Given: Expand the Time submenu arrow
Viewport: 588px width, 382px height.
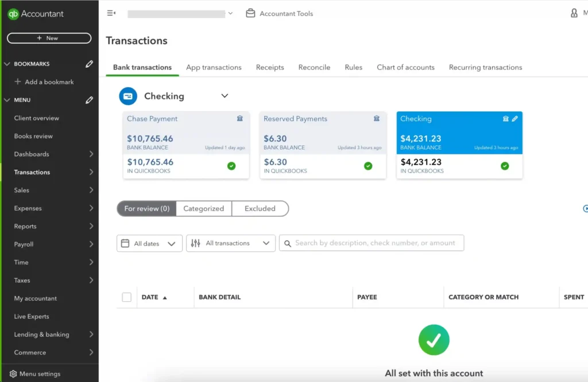Looking at the screenshot, I should 91,262.
